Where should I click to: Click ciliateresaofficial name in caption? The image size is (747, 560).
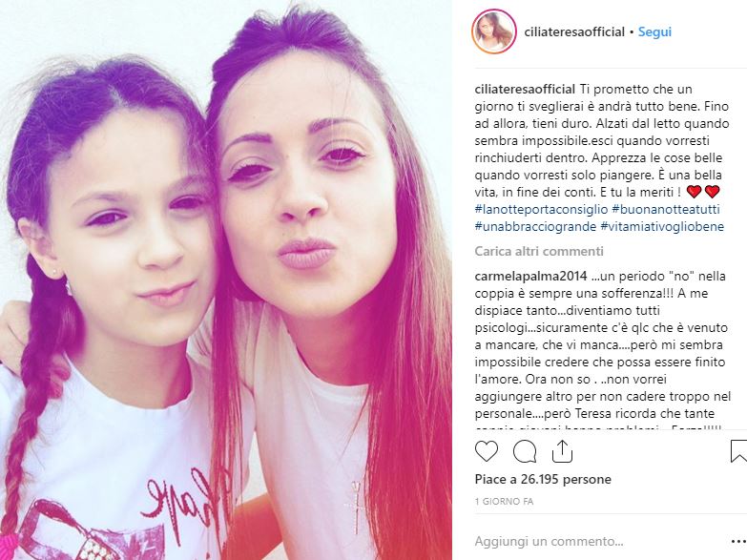click(x=525, y=89)
